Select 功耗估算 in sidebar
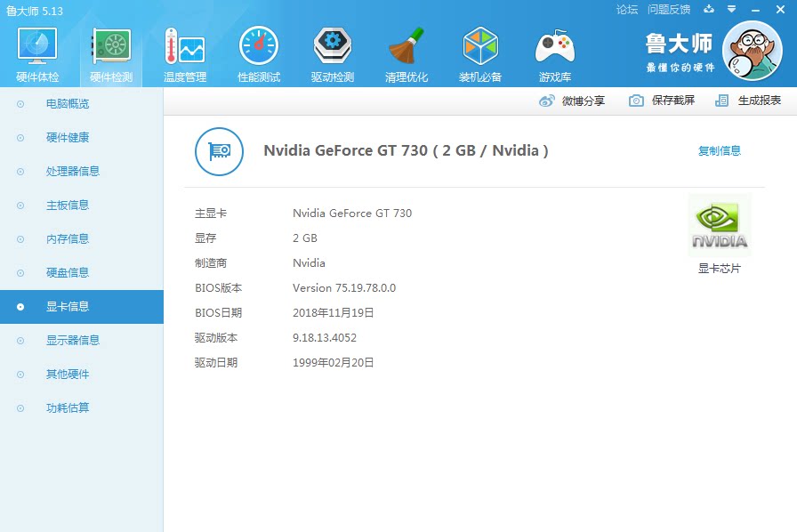The width and height of the screenshot is (797, 532). [x=82, y=408]
